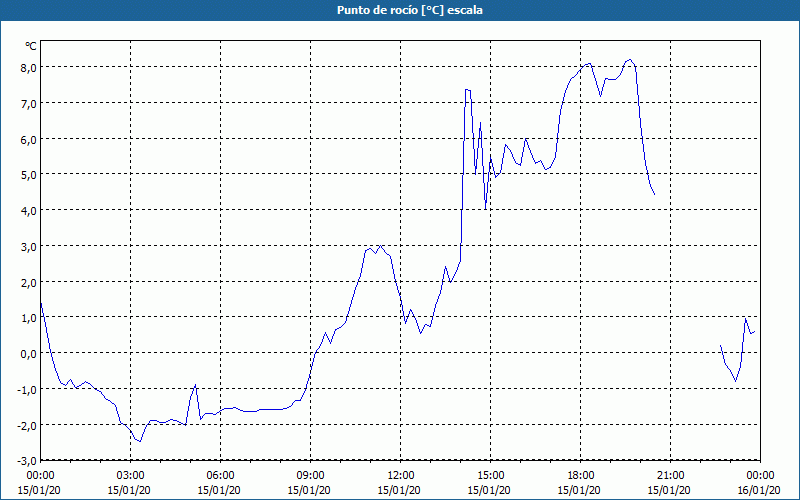Click the 4,0 y-axis label
The height and width of the screenshot is (500, 800).
coord(28,210)
